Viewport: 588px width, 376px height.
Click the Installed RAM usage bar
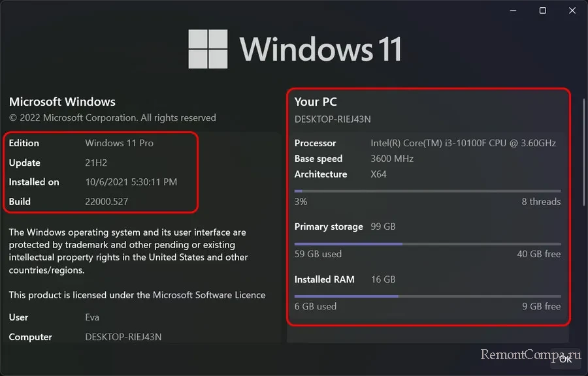427,296
